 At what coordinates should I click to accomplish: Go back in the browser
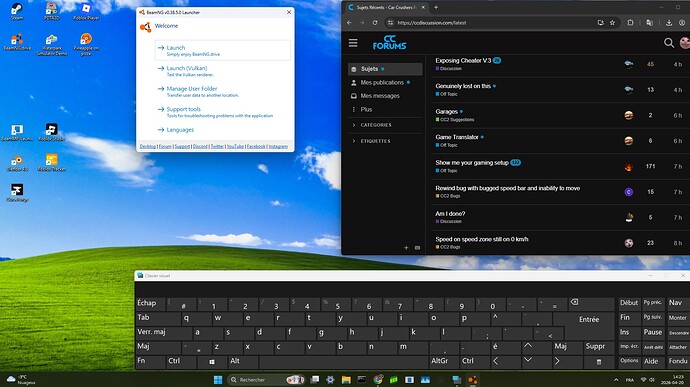(x=349, y=22)
